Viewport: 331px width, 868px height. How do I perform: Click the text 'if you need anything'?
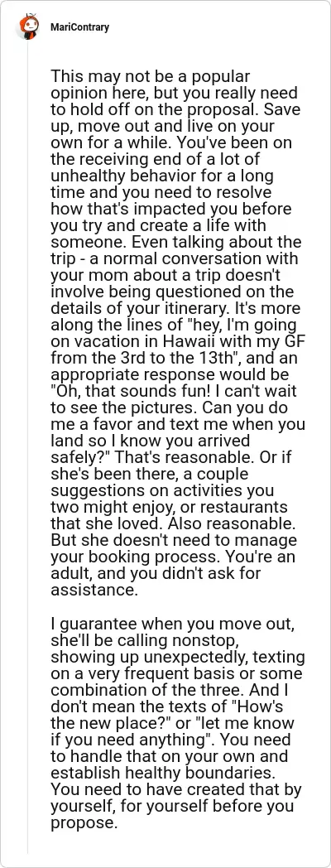(x=124, y=742)
